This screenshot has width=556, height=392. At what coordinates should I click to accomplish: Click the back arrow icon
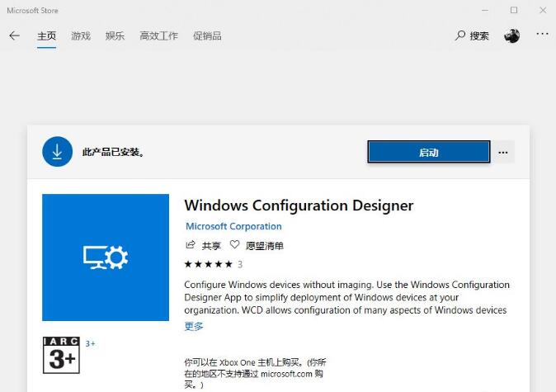tap(14, 36)
